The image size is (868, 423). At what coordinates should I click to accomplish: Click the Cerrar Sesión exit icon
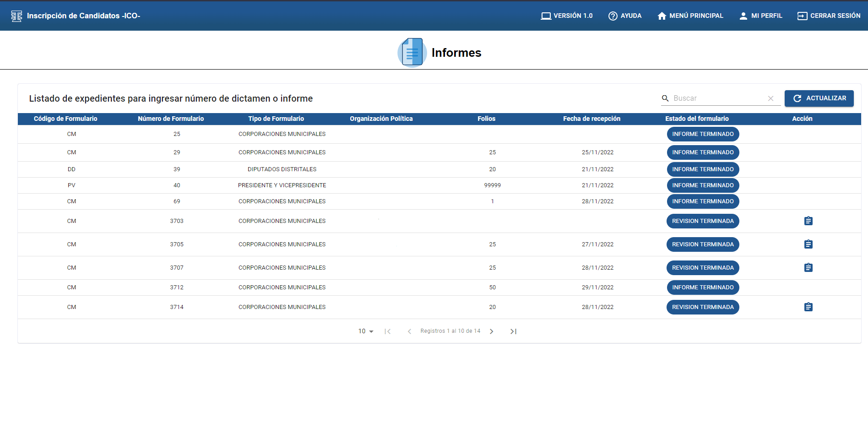802,15
